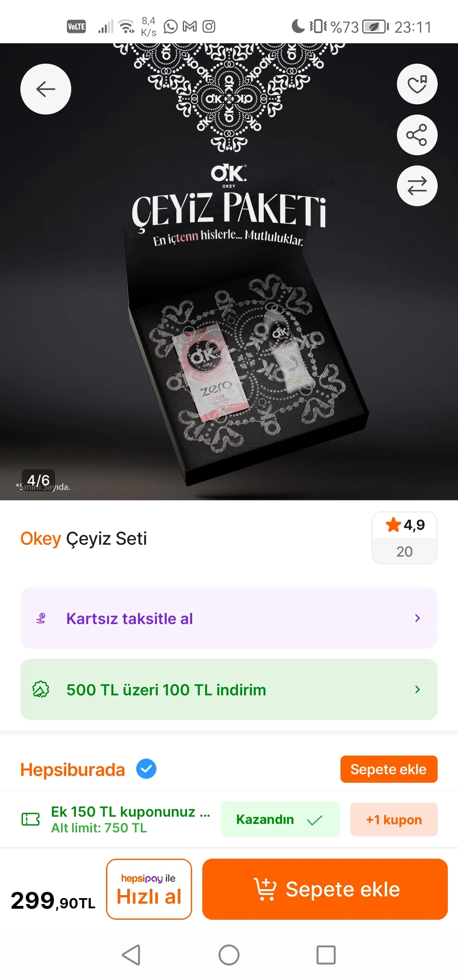Open the Çeyiz Paketi product image
Viewport: 458px width, 980px height.
click(x=229, y=272)
